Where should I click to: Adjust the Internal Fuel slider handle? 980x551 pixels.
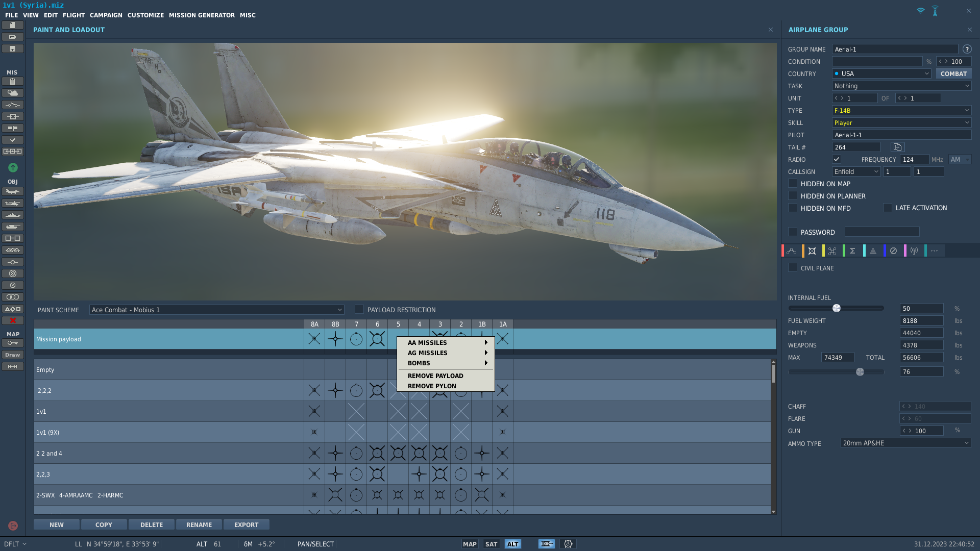[837, 308]
